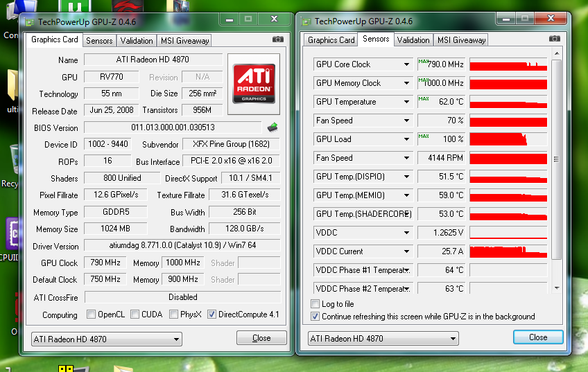Viewport: 588px width, 372px height.
Task: Enable the OpenCL checkbox
Action: click(x=92, y=315)
